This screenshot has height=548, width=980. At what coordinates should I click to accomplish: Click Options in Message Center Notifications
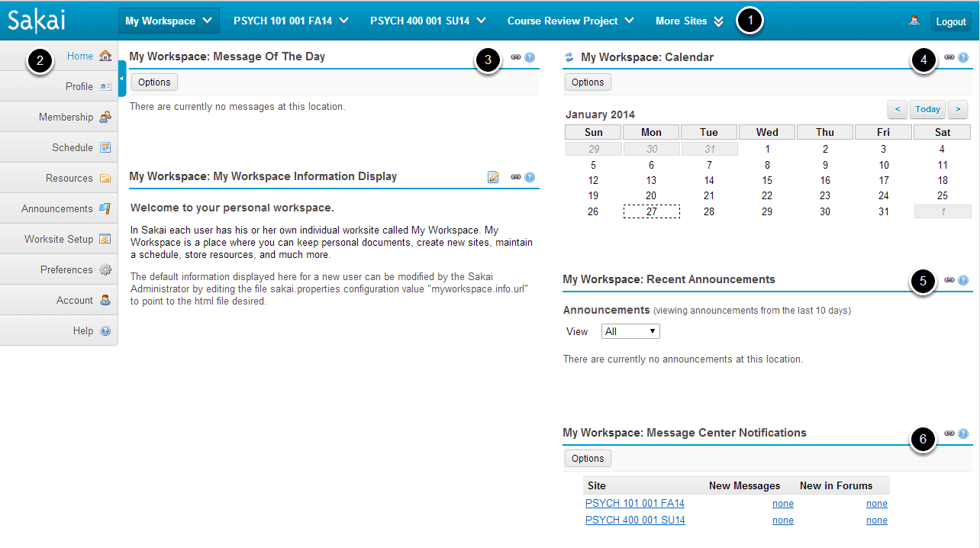[588, 459]
